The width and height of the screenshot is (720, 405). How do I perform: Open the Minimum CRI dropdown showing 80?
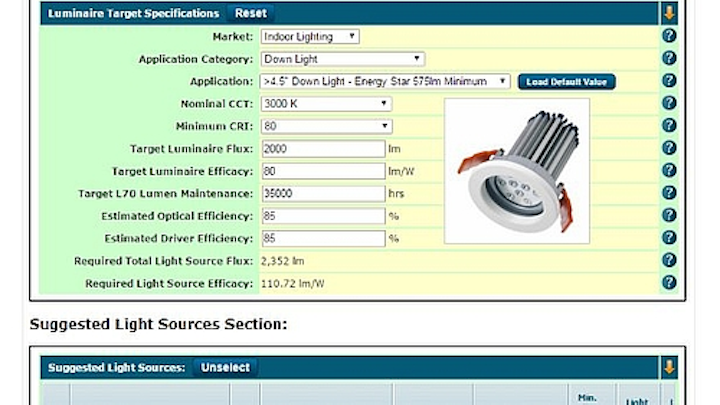click(326, 126)
